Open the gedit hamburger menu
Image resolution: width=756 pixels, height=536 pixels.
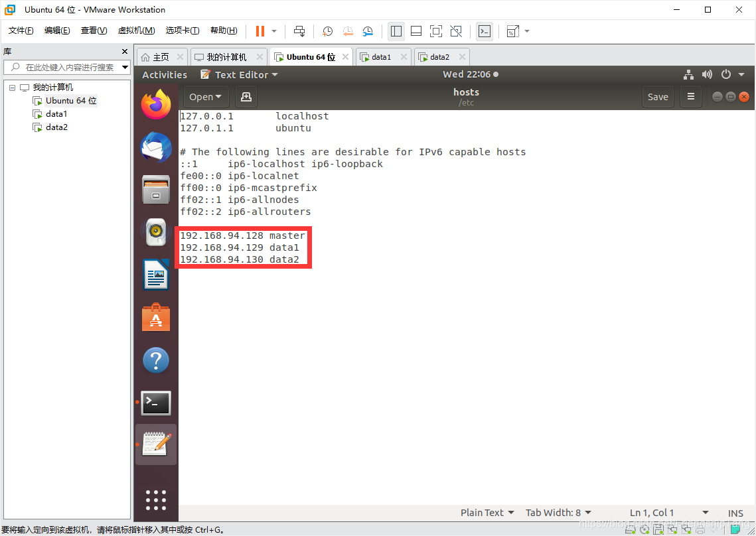point(690,97)
